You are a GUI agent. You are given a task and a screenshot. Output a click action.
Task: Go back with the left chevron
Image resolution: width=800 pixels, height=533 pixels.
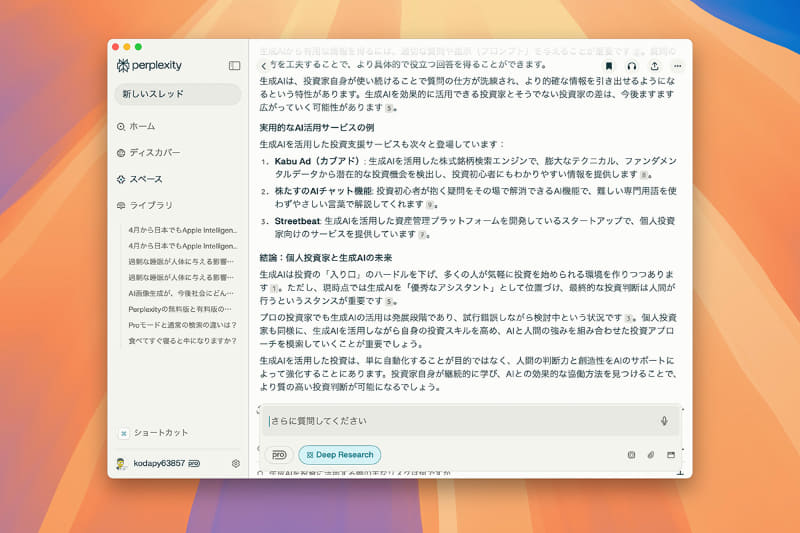tap(263, 66)
